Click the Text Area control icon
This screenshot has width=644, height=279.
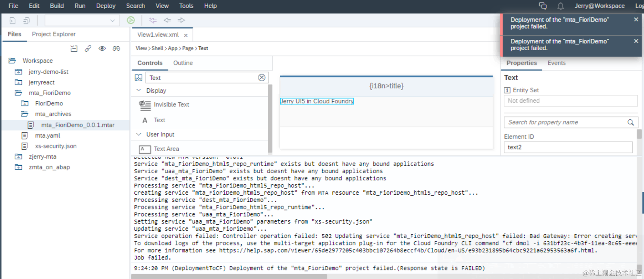coord(145,149)
